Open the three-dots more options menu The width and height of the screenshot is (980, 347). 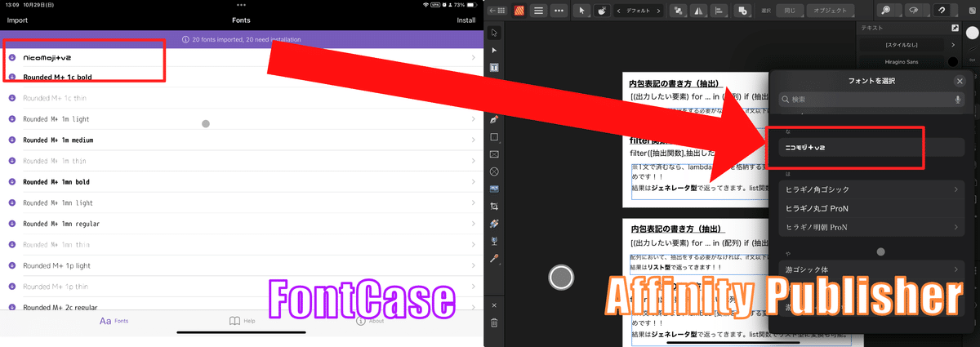click(559, 11)
